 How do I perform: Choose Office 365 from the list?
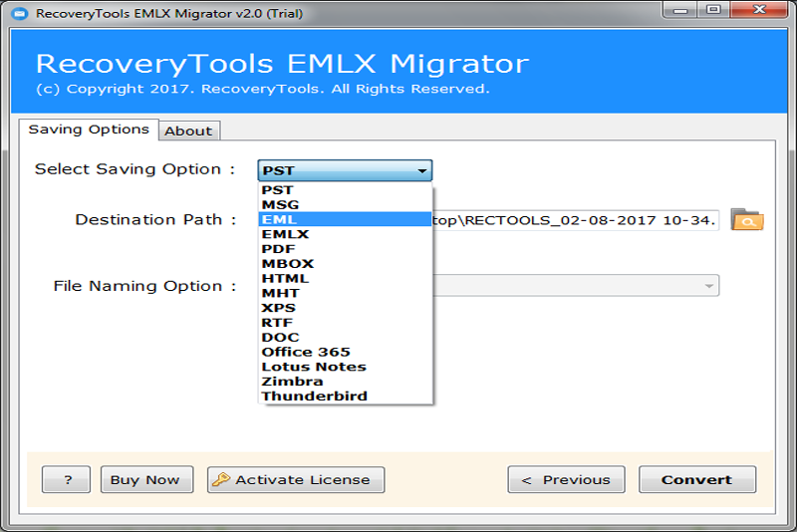tap(345, 352)
